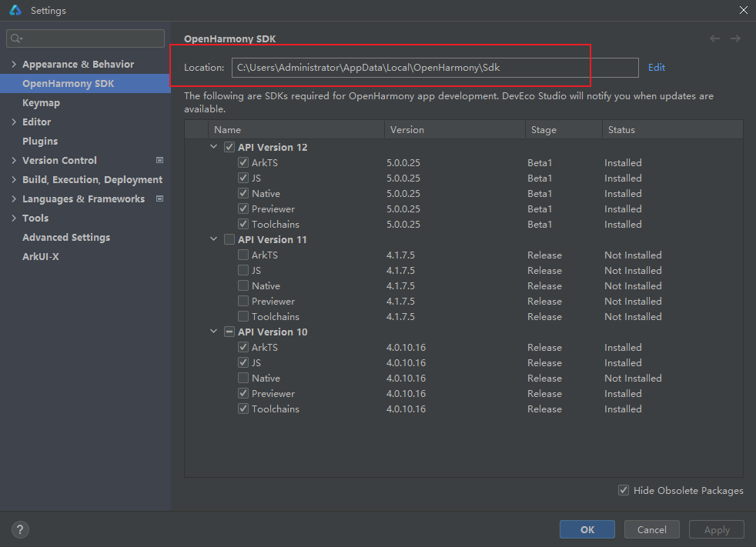Check JS version 4.1.7.5
Screen dimensions: 756x547
[x=243, y=270]
